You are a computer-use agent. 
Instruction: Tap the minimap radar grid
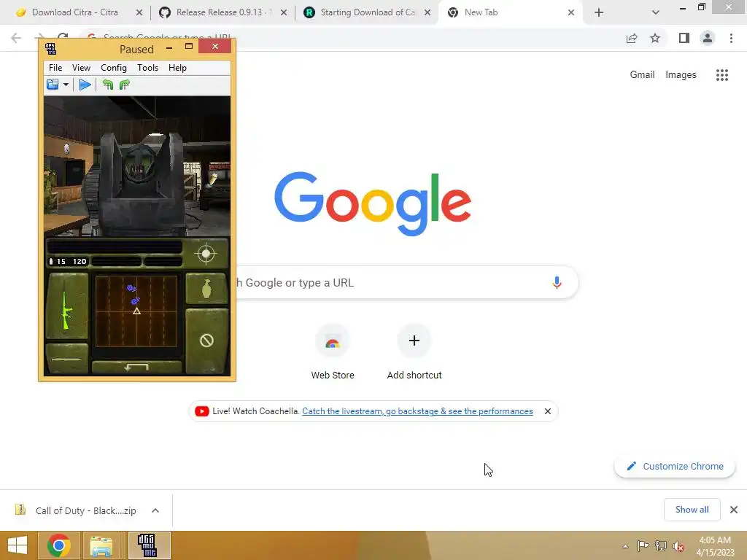coord(136,311)
